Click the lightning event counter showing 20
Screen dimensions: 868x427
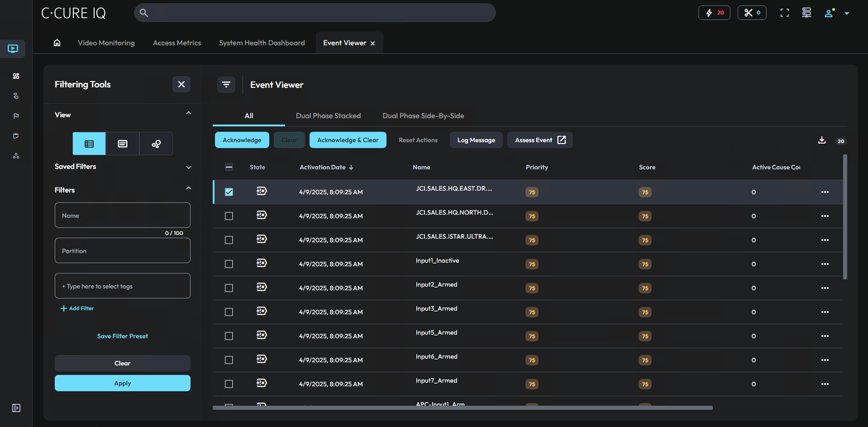click(714, 13)
